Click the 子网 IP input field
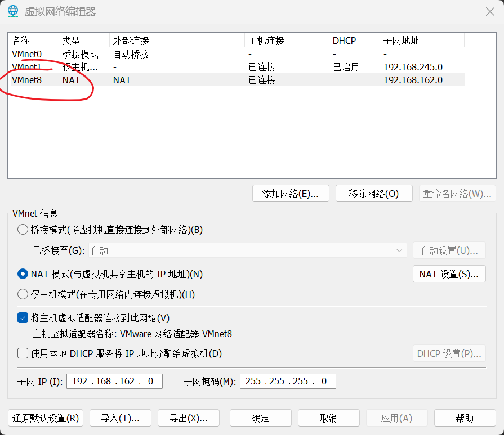Viewport: 504px width, 435px height. (114, 381)
